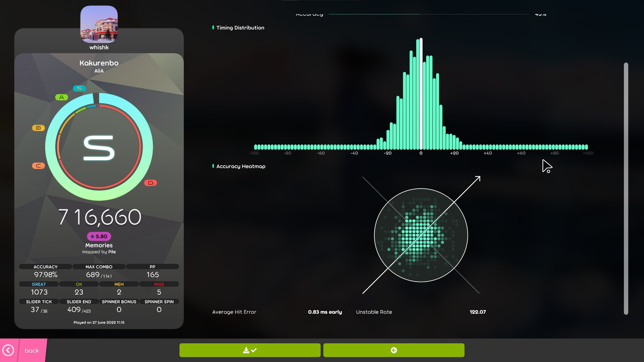Click the username whishk
644x362 pixels.
[99, 48]
